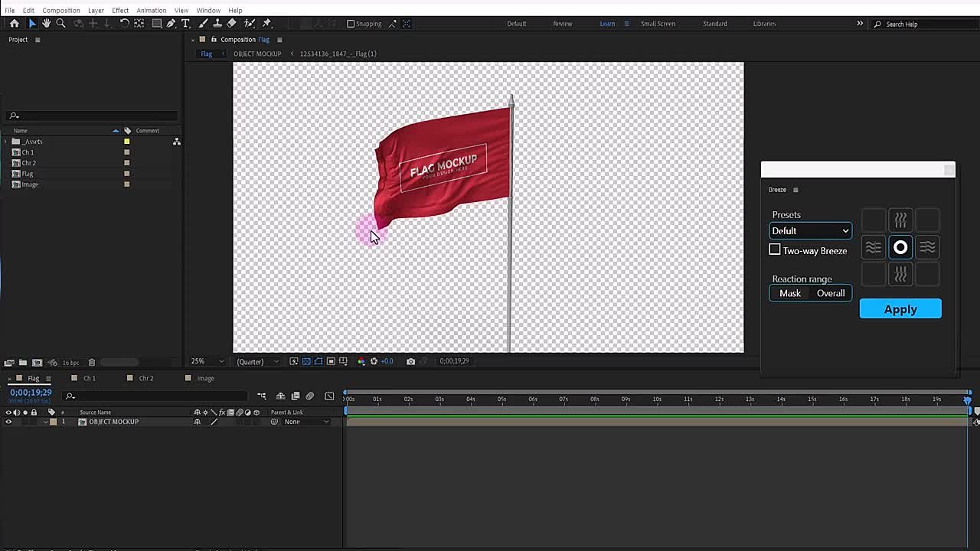This screenshot has width=980, height=551.
Task: Click the Project panel search field
Action: tap(92, 116)
